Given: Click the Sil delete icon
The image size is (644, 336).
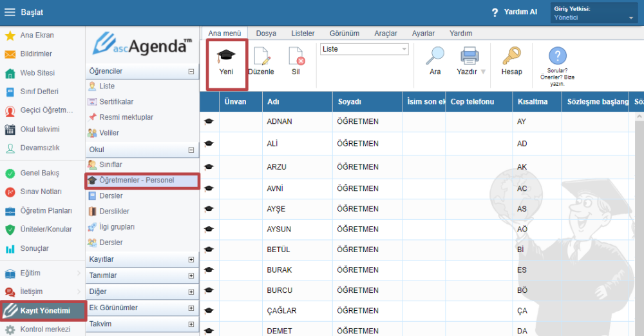Looking at the screenshot, I should point(296,56).
